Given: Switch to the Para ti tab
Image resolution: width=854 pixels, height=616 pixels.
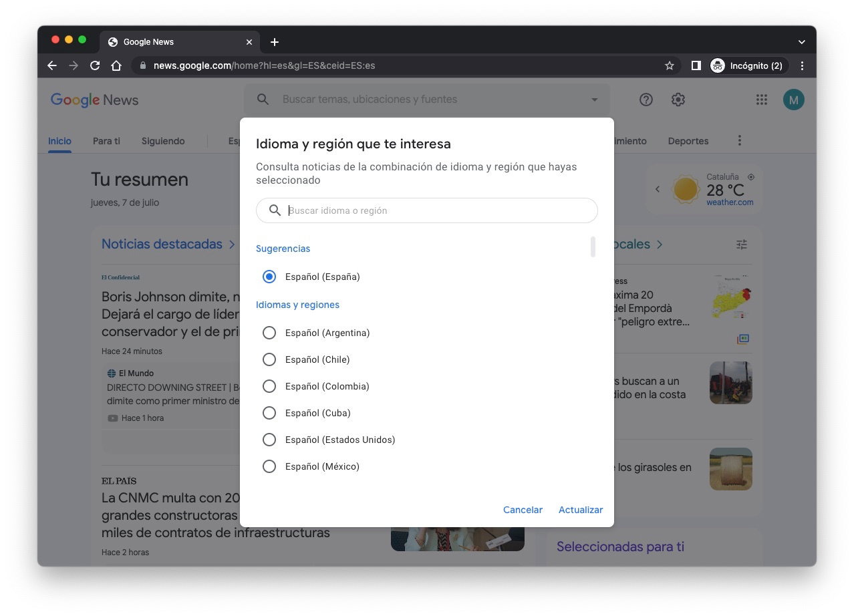Looking at the screenshot, I should (x=106, y=141).
